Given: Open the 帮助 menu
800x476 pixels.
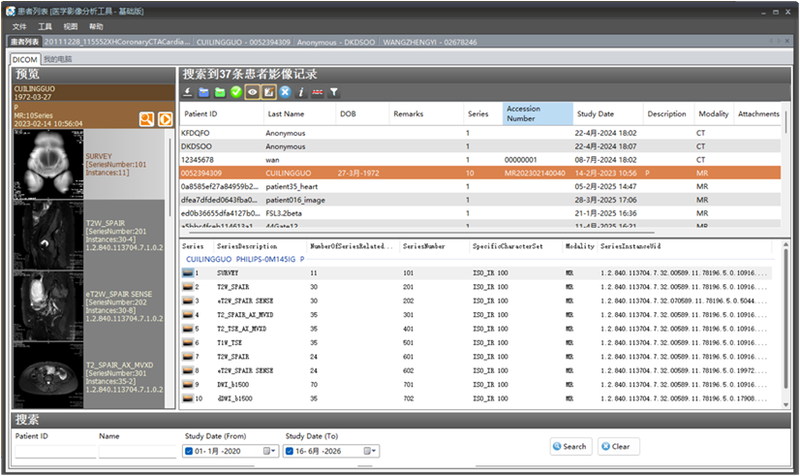Looking at the screenshot, I should point(96,27).
